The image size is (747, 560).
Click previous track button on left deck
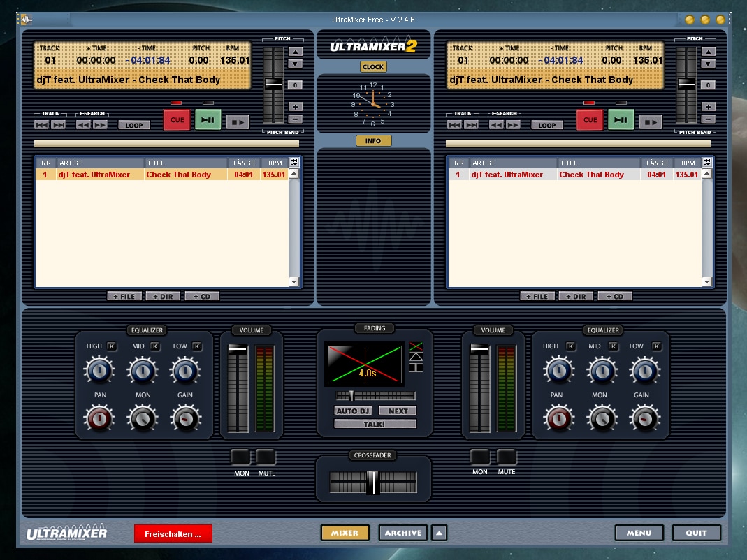tap(41, 125)
